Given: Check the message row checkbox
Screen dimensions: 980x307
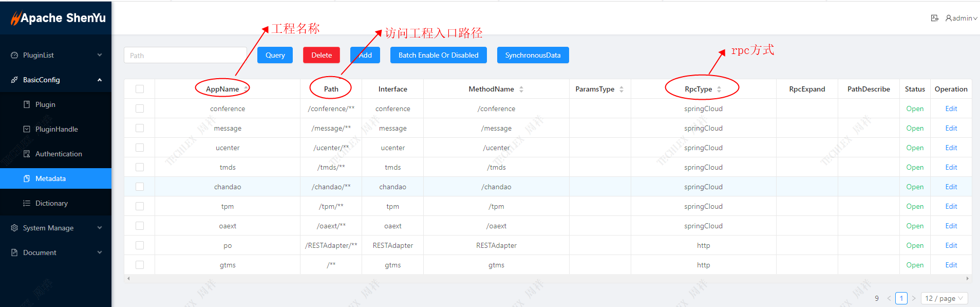Looking at the screenshot, I should 140,128.
